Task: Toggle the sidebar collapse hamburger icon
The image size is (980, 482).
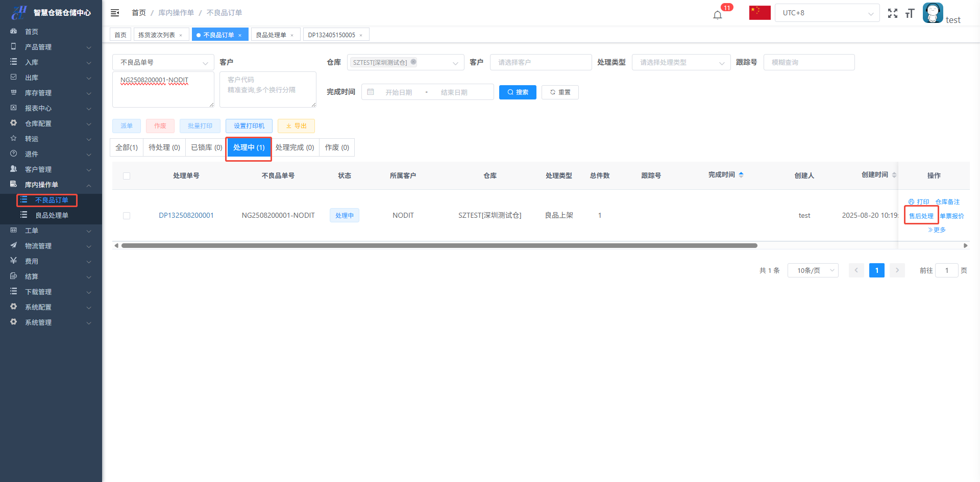Action: (x=115, y=13)
